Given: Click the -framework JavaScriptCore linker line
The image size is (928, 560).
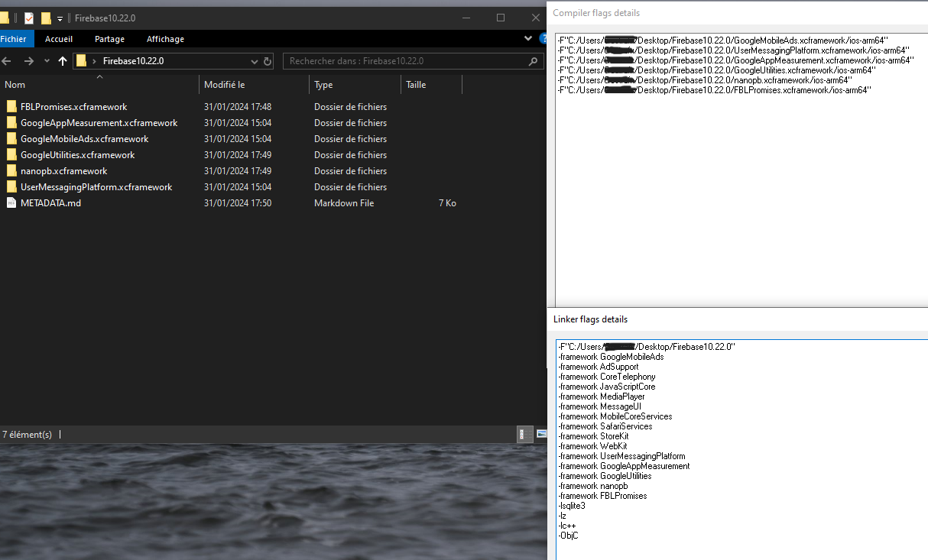Looking at the screenshot, I should coord(607,387).
